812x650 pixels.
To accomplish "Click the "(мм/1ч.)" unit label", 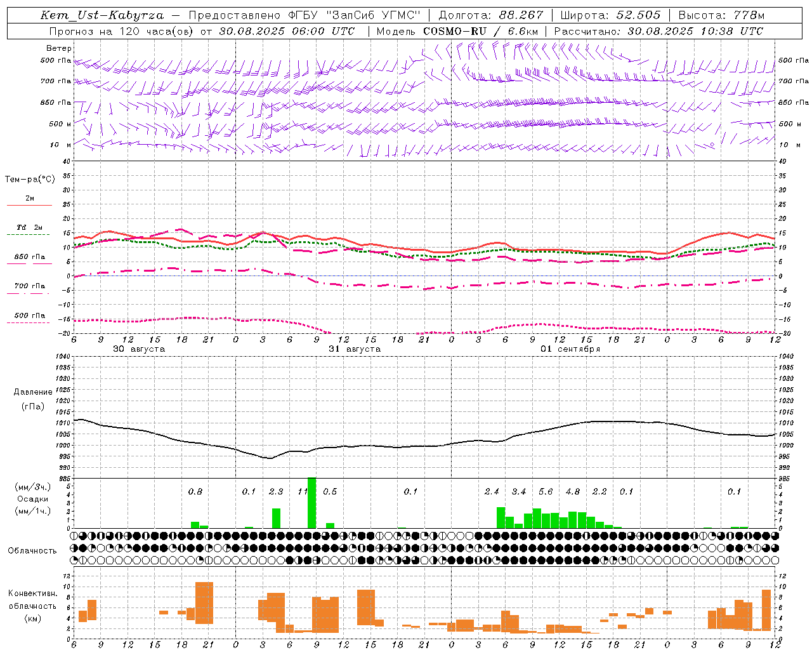I will [33, 511].
